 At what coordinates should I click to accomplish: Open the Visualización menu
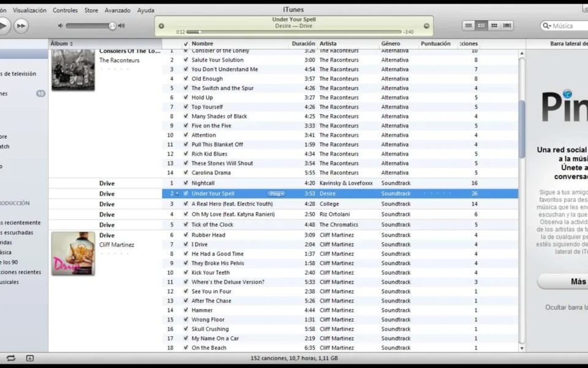29,10
